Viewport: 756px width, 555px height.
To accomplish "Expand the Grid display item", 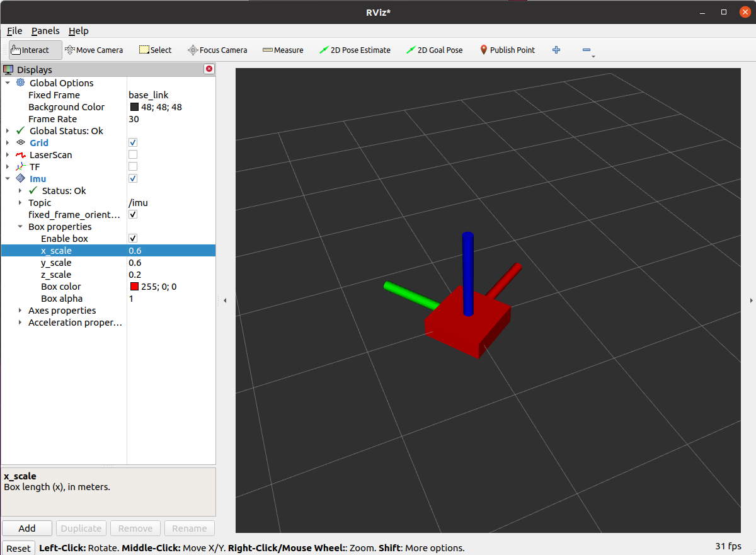I will pos(8,143).
